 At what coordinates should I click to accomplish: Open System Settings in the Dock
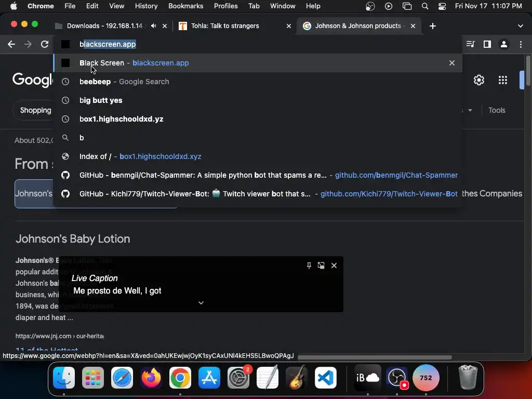[x=238, y=378]
